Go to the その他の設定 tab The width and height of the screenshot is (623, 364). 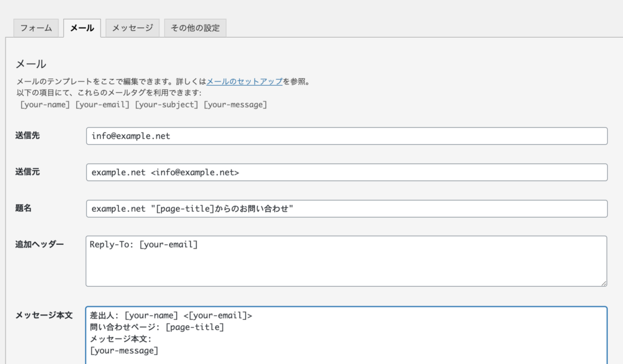(x=195, y=28)
